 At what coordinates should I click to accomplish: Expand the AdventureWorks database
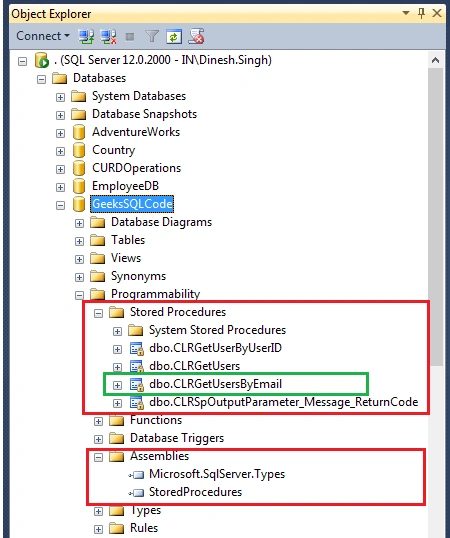pos(60,133)
